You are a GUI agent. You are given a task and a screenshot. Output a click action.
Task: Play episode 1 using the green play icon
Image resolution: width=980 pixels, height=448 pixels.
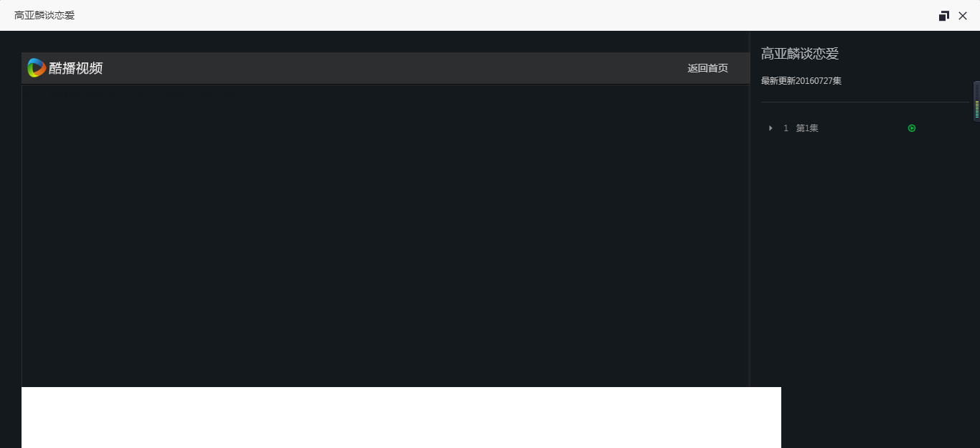pos(912,128)
